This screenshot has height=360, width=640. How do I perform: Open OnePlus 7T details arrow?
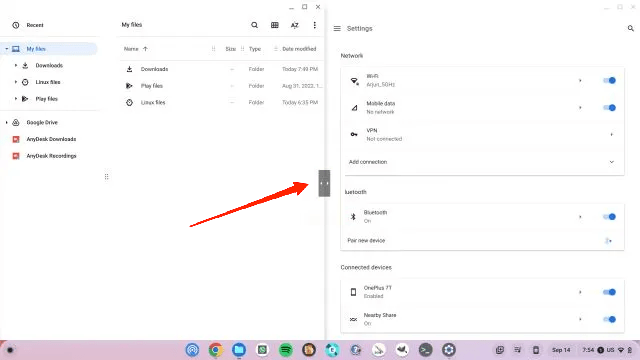[580, 292]
